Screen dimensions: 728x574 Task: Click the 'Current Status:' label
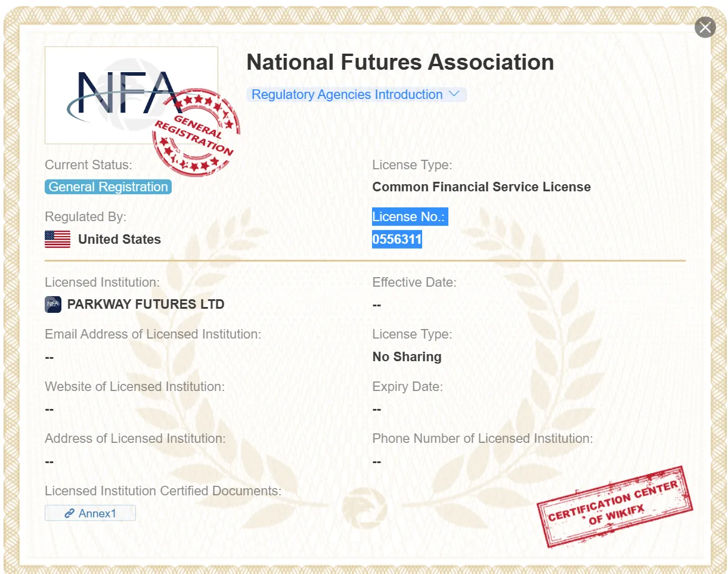[89, 165]
